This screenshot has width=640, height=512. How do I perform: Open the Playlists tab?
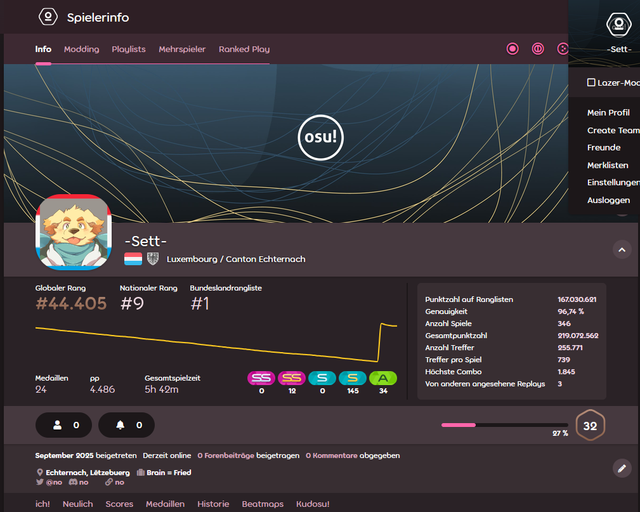[129, 49]
